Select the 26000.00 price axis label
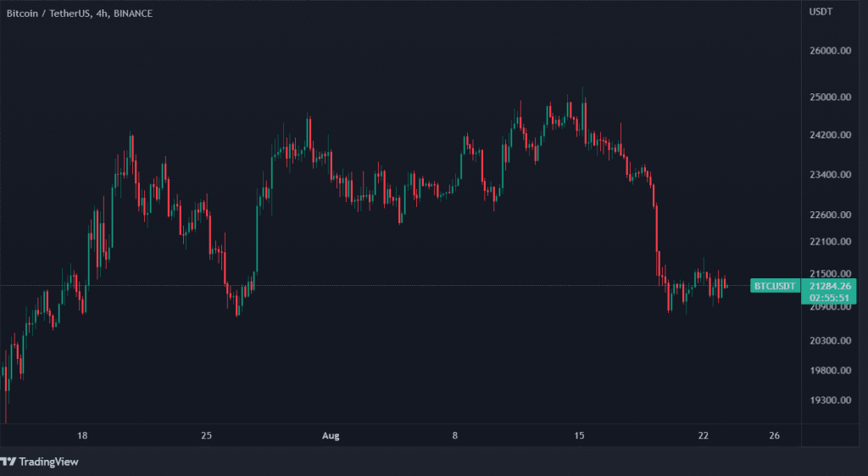 (x=830, y=50)
